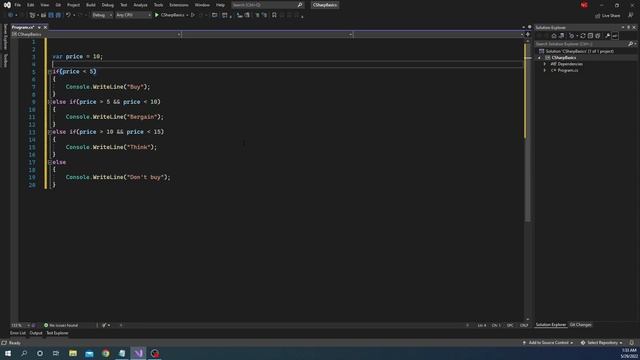Image resolution: width=640 pixels, height=360 pixels.
Task: Collapse the CSharpBasics project node
Action: pos(540,58)
